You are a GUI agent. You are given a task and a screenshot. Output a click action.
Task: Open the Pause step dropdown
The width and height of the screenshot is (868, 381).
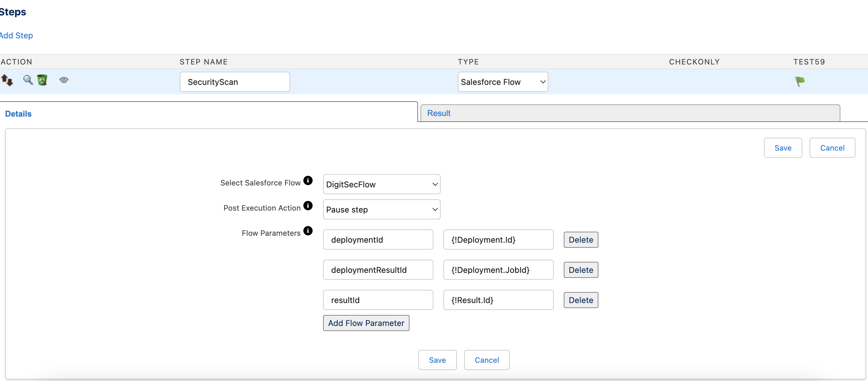click(x=382, y=209)
